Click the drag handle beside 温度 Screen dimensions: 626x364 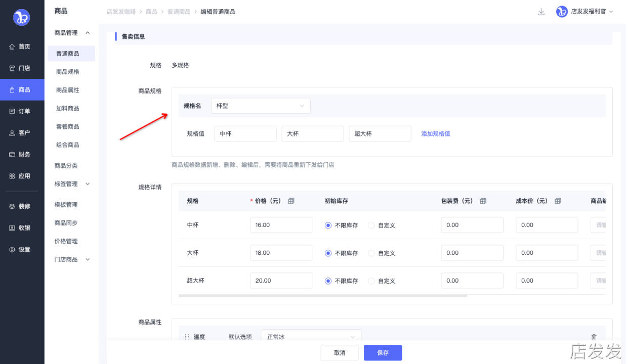tap(187, 337)
